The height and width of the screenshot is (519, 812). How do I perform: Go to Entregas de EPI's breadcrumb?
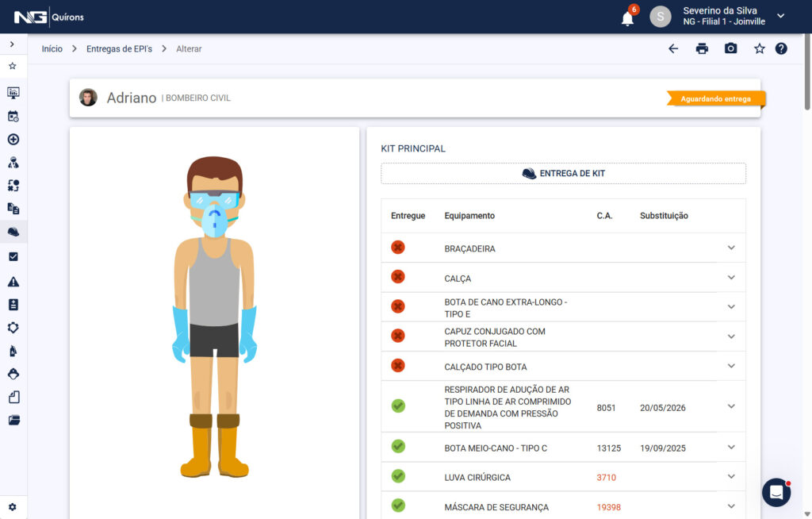[x=119, y=48]
